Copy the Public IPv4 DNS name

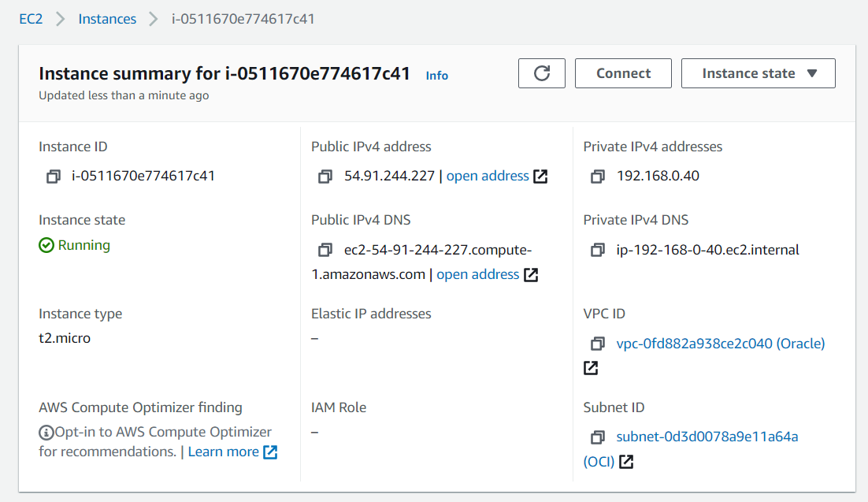pyautogui.click(x=325, y=251)
